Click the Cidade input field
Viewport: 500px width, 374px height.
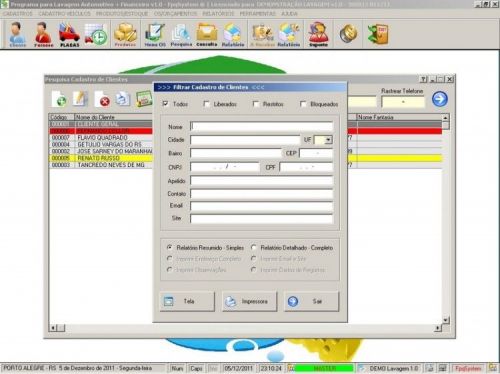pos(245,140)
